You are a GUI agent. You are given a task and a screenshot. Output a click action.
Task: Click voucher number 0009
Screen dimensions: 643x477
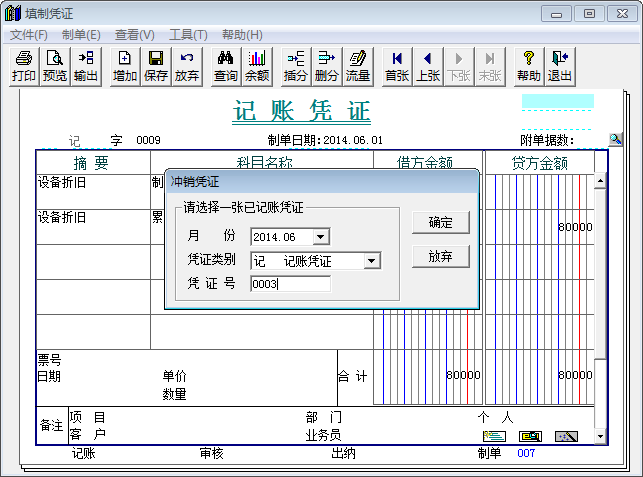coord(148,140)
